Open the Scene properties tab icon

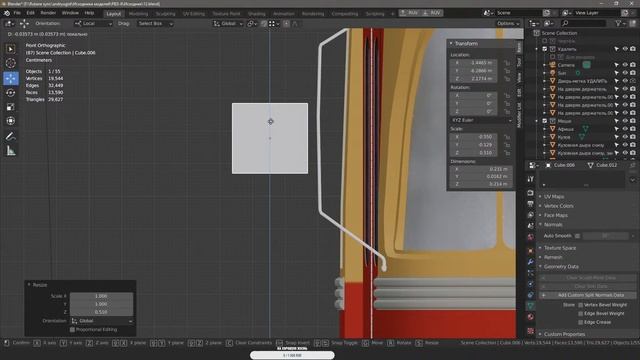tap(530, 226)
